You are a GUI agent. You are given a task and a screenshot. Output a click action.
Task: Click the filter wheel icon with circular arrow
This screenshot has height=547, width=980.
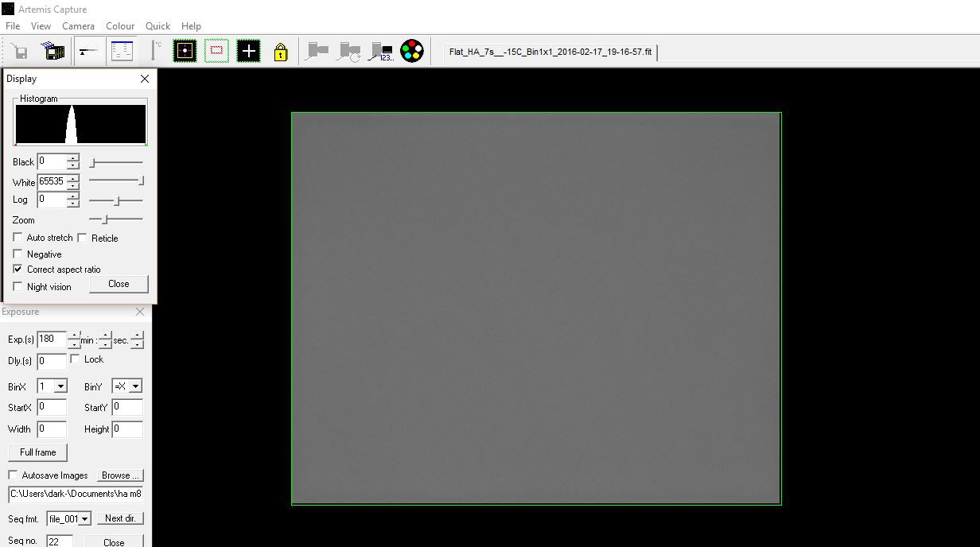349,52
